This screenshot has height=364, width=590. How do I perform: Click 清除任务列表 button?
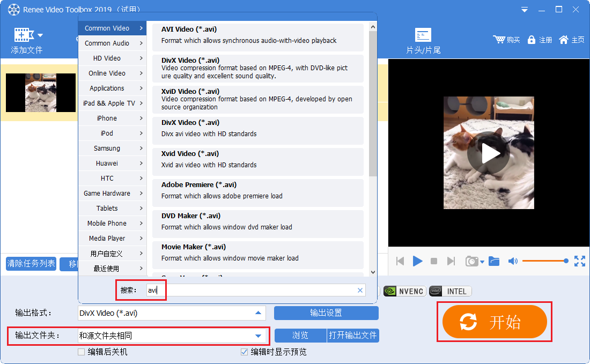pyautogui.click(x=31, y=264)
